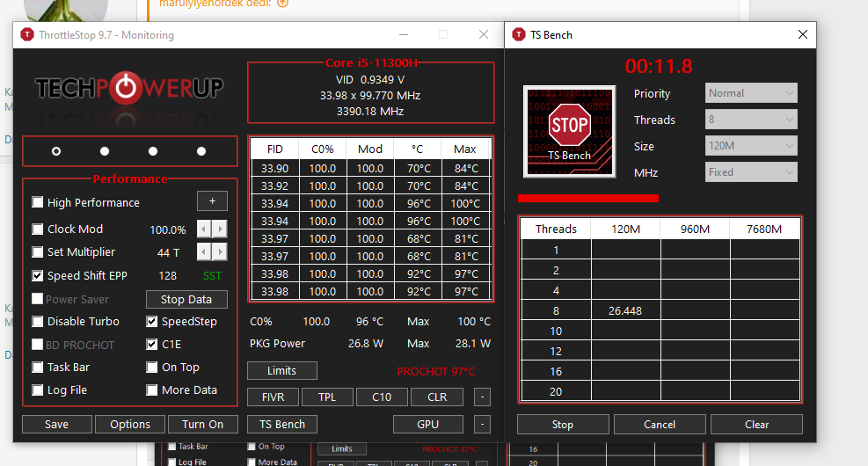The image size is (868, 466).
Task: Toggle the Clock Mod checkbox
Action: point(37,229)
